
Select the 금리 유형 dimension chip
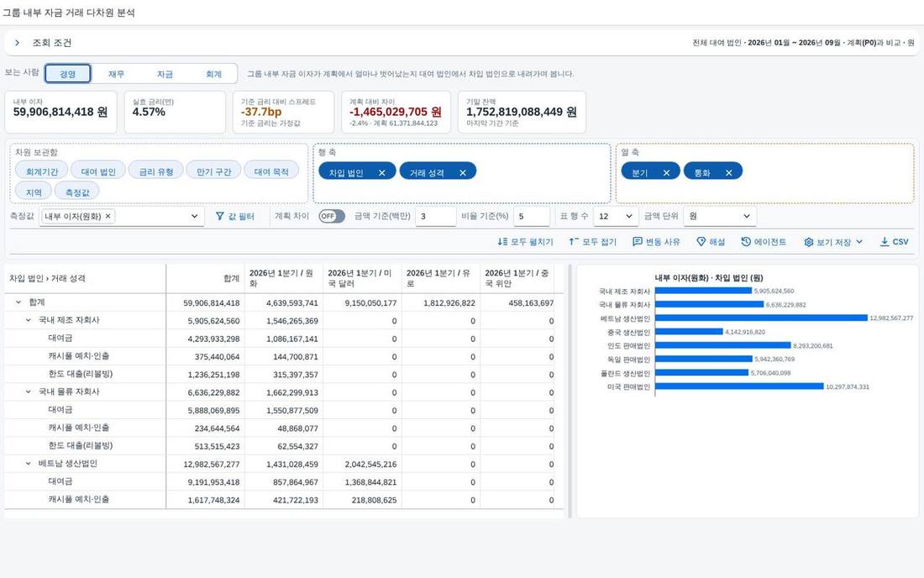pyautogui.click(x=156, y=171)
